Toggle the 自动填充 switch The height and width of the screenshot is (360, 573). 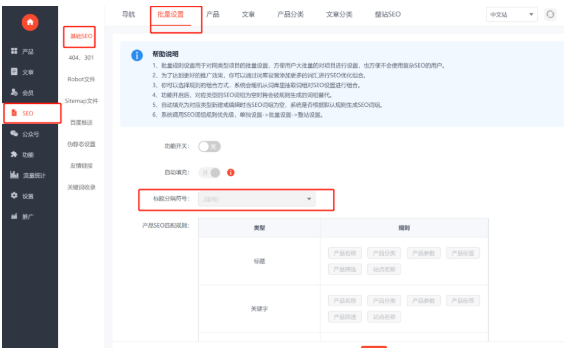(x=209, y=173)
